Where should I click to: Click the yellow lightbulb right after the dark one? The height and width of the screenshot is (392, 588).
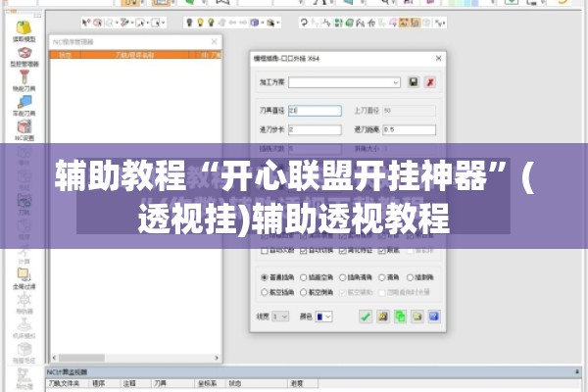(200, 23)
